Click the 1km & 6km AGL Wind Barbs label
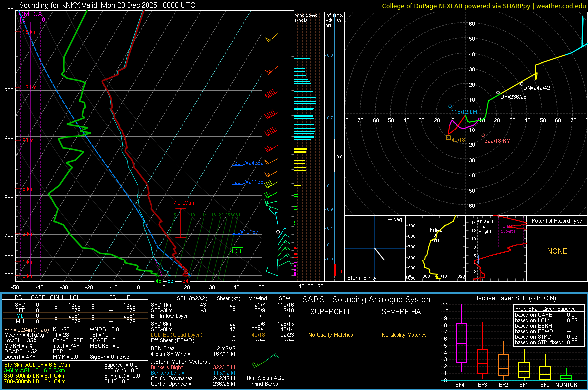 [265, 381]
